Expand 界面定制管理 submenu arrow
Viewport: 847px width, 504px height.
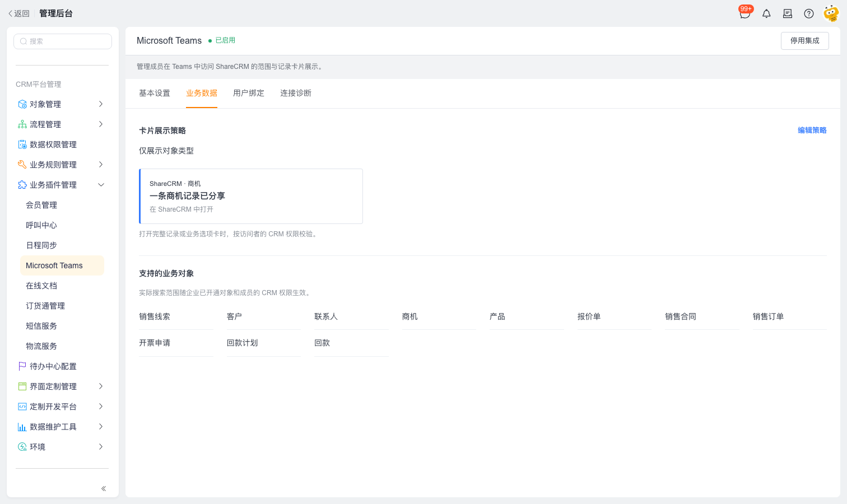coord(101,386)
